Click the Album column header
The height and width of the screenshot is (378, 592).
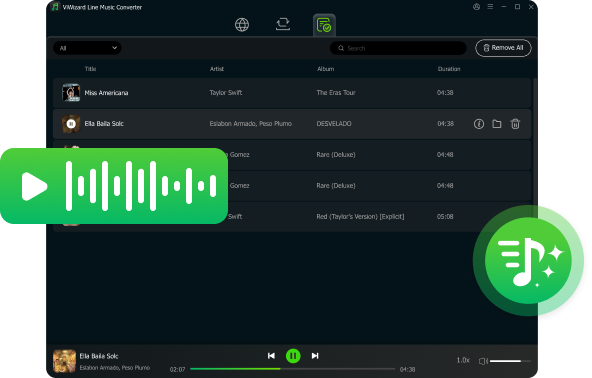pyautogui.click(x=325, y=69)
